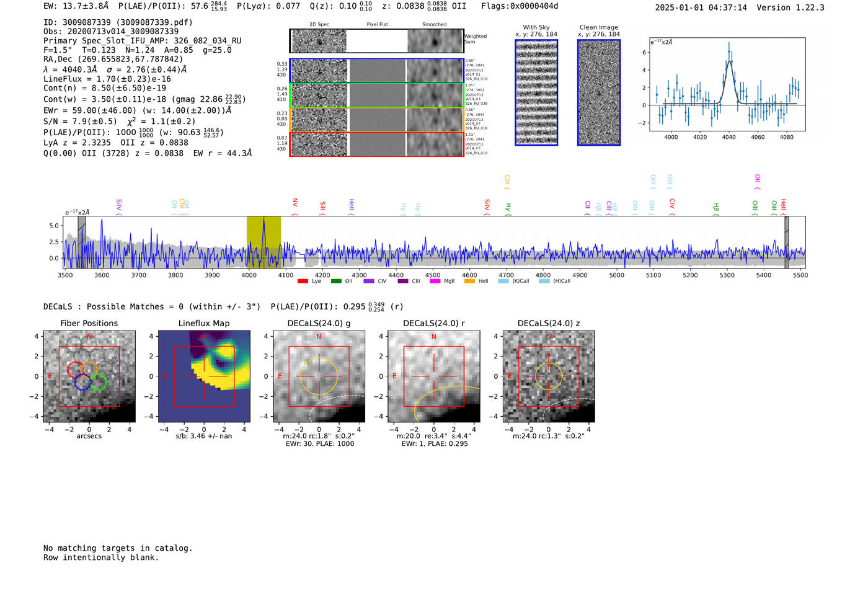Click the Obs: 20200713v014_3009087339 text
The image size is (868, 591).
tap(111, 32)
